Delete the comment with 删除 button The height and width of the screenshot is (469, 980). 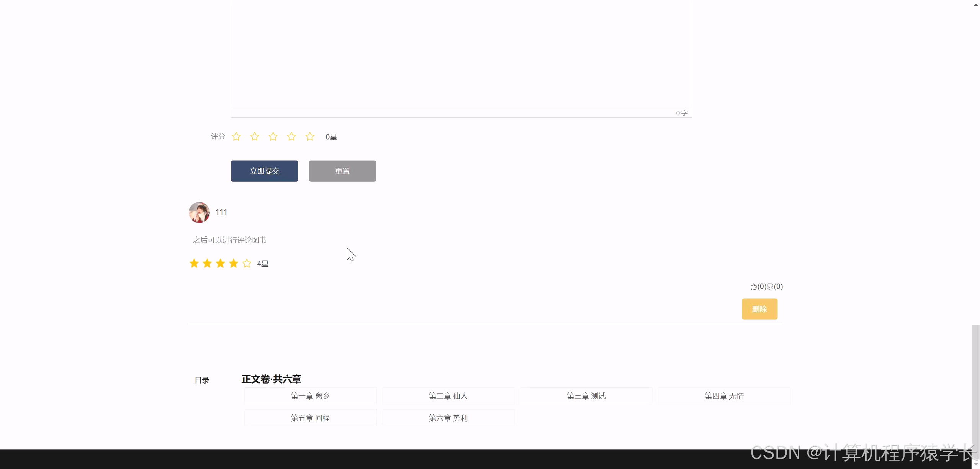pyautogui.click(x=759, y=309)
